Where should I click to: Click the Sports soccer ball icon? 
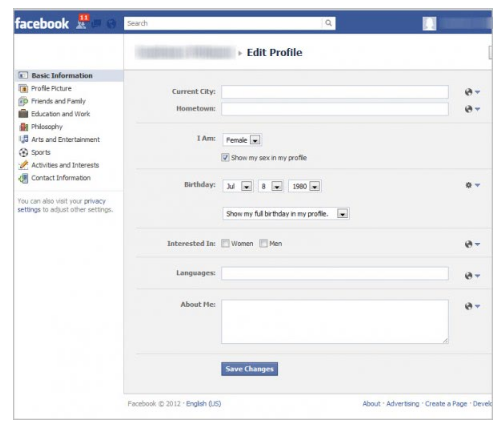point(23,152)
